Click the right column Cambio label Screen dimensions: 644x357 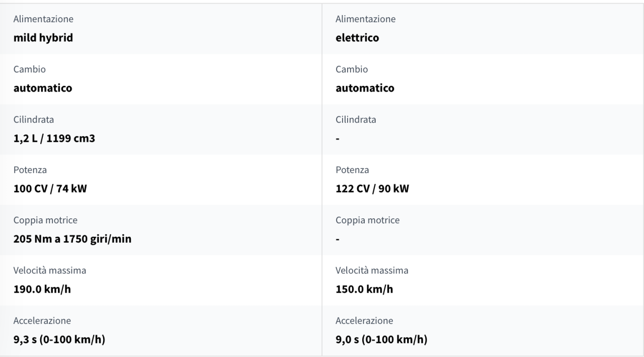(x=352, y=69)
